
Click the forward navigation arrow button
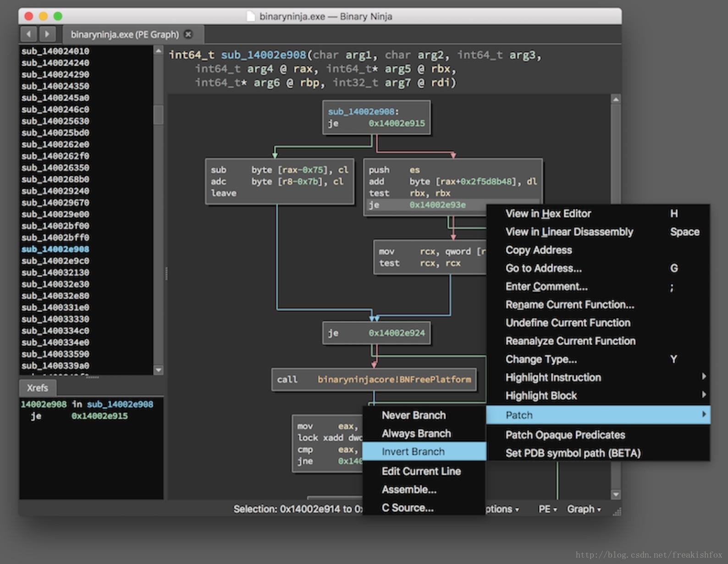[47, 34]
